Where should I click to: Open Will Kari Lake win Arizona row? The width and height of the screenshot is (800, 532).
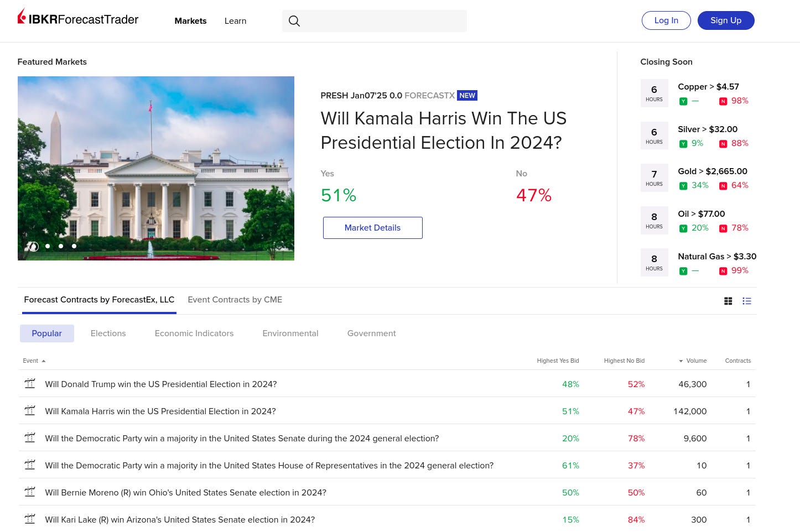tap(387, 519)
